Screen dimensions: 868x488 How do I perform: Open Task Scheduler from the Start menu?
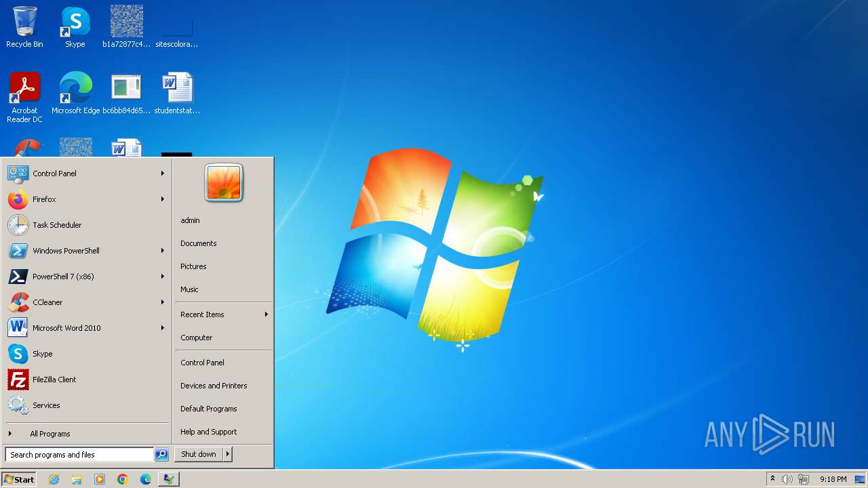pos(87,225)
